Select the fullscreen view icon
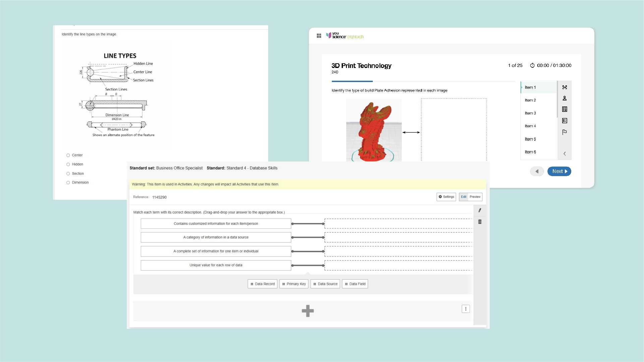This screenshot has height=362, width=644. (x=565, y=87)
